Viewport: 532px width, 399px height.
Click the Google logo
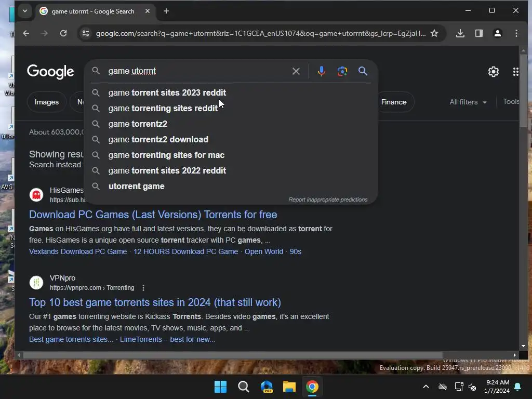click(x=50, y=72)
